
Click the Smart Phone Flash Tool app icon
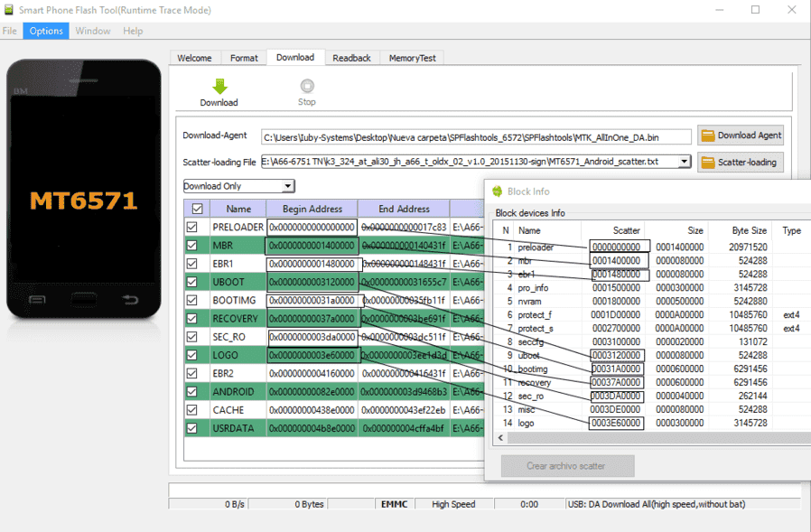[9, 10]
